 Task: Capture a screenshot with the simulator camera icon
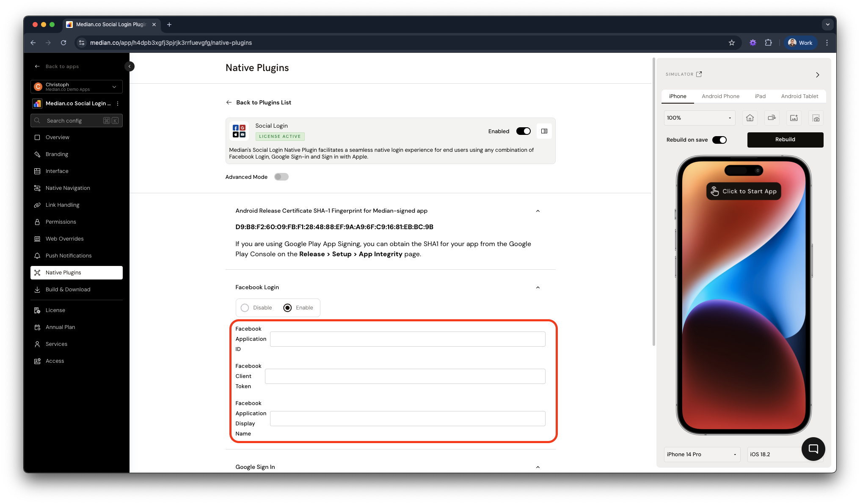pyautogui.click(x=816, y=118)
